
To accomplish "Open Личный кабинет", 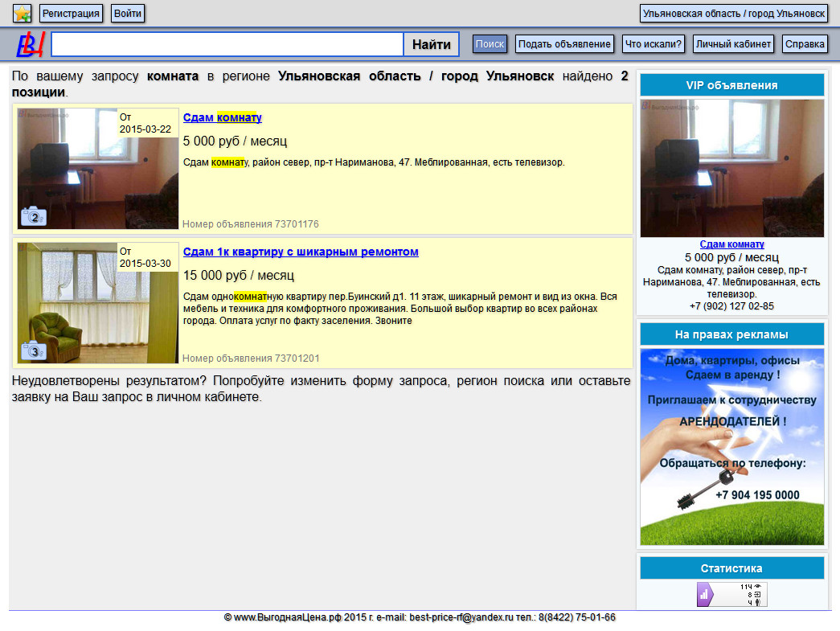I will [733, 44].
